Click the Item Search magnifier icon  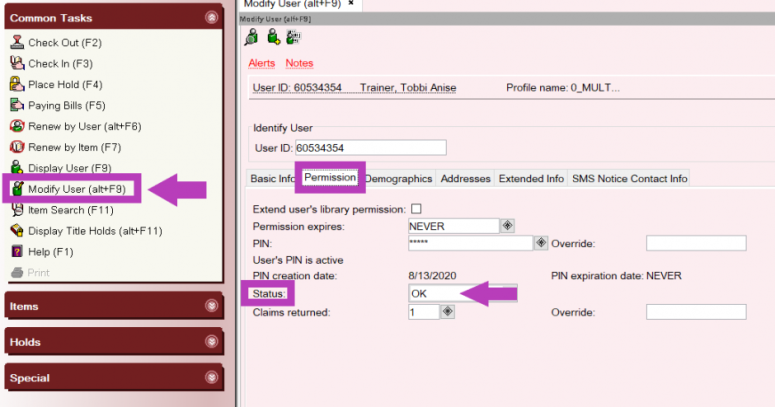click(x=17, y=210)
